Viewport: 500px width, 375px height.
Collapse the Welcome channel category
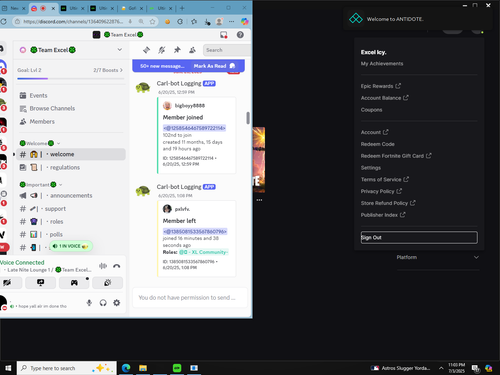(40, 143)
